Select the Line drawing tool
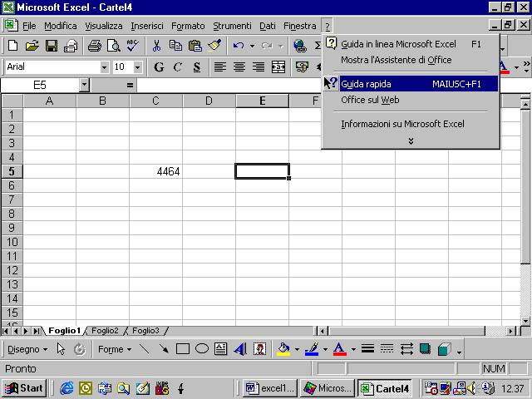Screen dimensions: 532x399 point(145,349)
